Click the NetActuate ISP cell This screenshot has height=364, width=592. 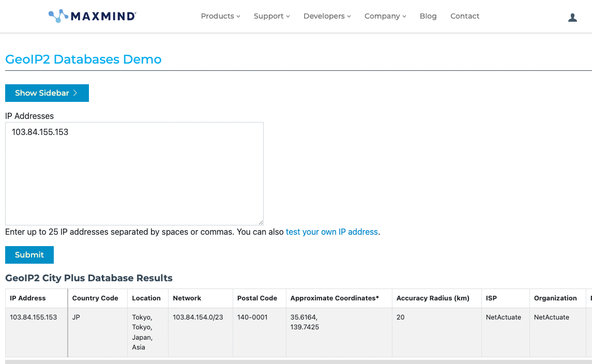point(506,332)
